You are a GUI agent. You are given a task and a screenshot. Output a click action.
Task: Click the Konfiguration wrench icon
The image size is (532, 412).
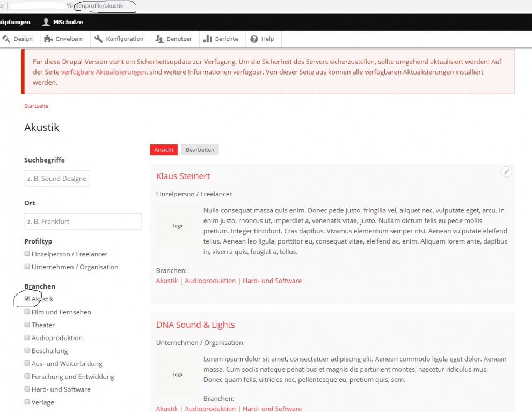coord(99,39)
